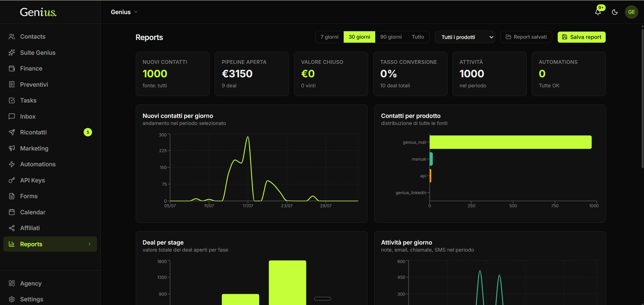
Task: Click the Agency grid icon
Action: pyautogui.click(x=12, y=283)
